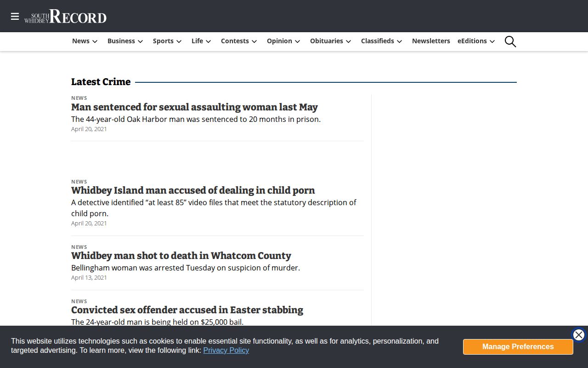Click 'April 13, 2021' date text
This screenshot has height=368, width=588.
pyautogui.click(x=89, y=278)
